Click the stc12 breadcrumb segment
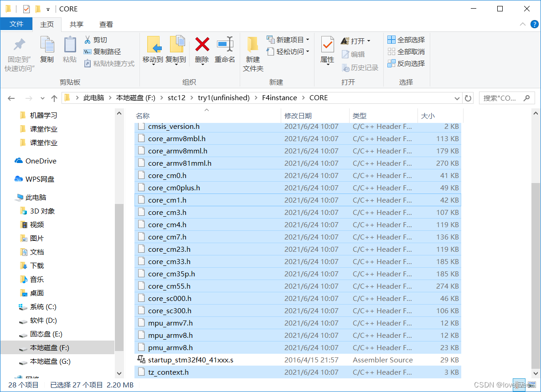The height and width of the screenshot is (392, 541). [x=176, y=98]
